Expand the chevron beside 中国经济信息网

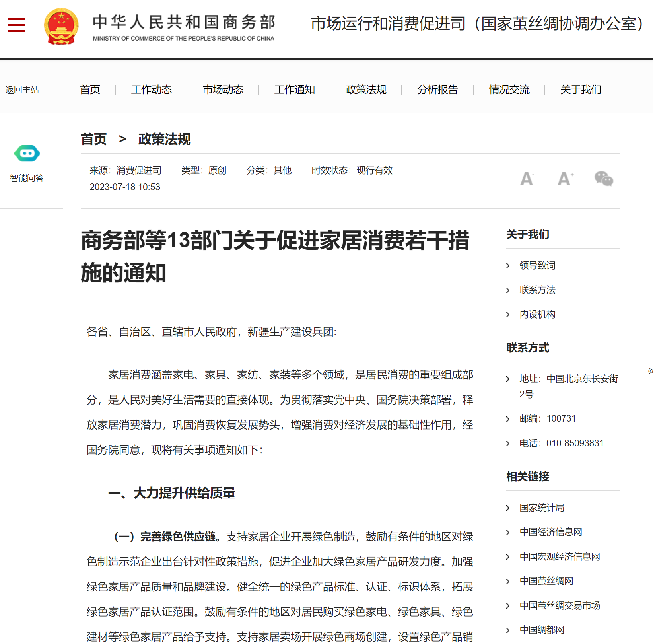[508, 532]
